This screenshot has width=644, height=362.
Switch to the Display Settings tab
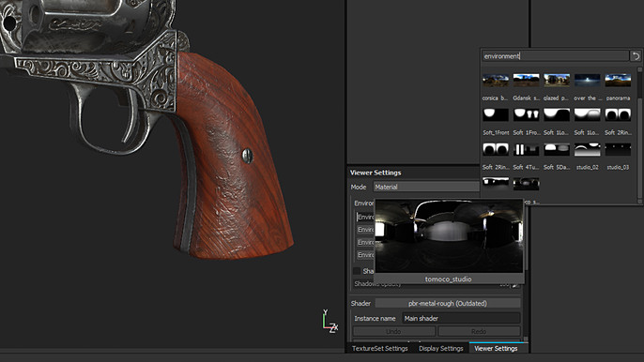click(x=440, y=349)
